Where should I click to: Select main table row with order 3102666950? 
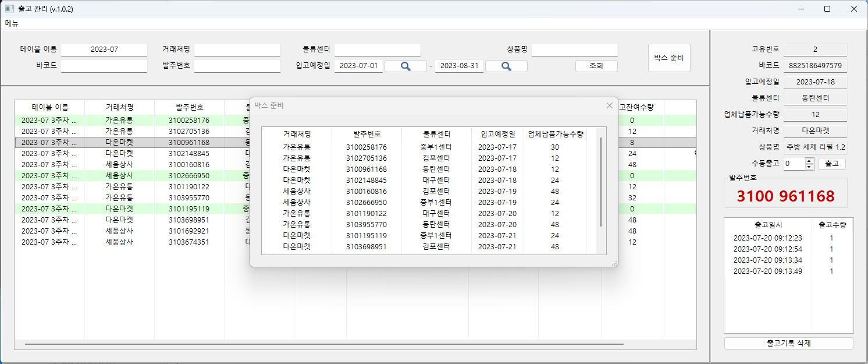(355, 175)
